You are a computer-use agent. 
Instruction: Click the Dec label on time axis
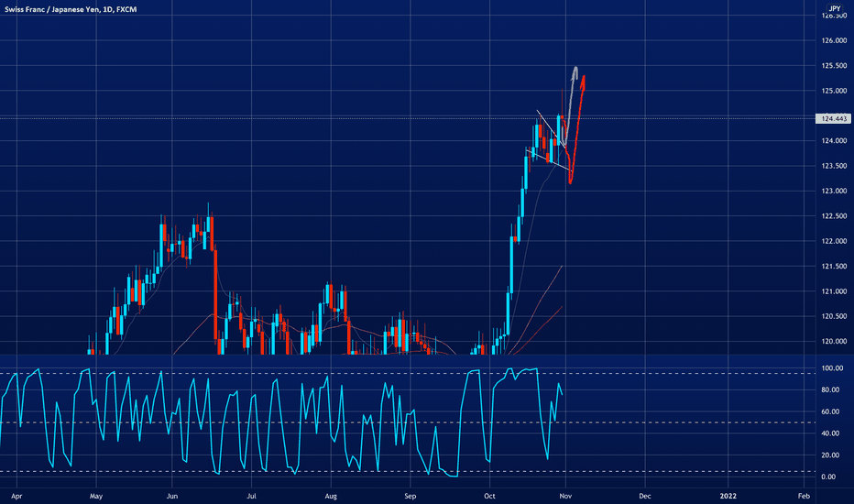645,497
